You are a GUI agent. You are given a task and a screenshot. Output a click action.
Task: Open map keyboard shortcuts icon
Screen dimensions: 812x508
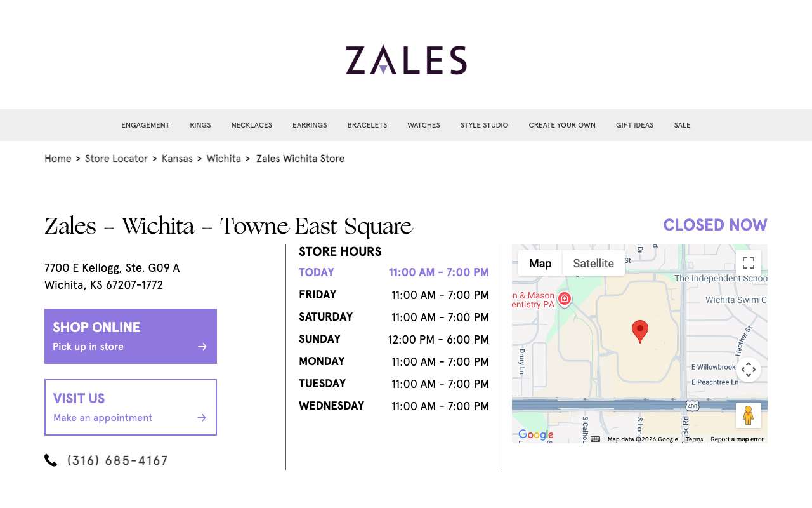click(595, 439)
